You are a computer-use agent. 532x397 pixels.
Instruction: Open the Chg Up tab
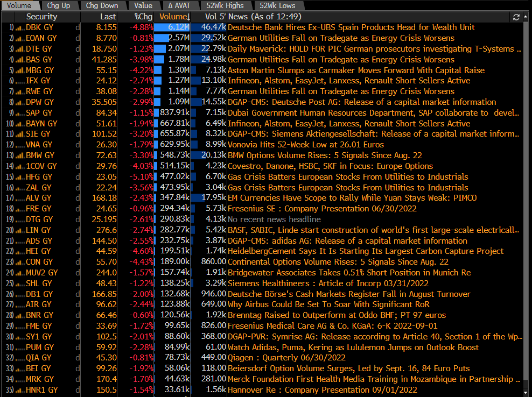click(59, 5)
